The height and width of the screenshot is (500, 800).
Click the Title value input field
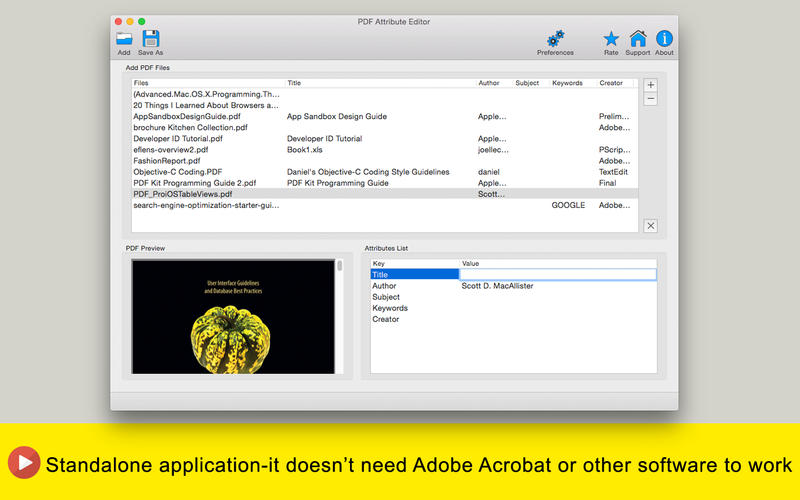click(558, 274)
